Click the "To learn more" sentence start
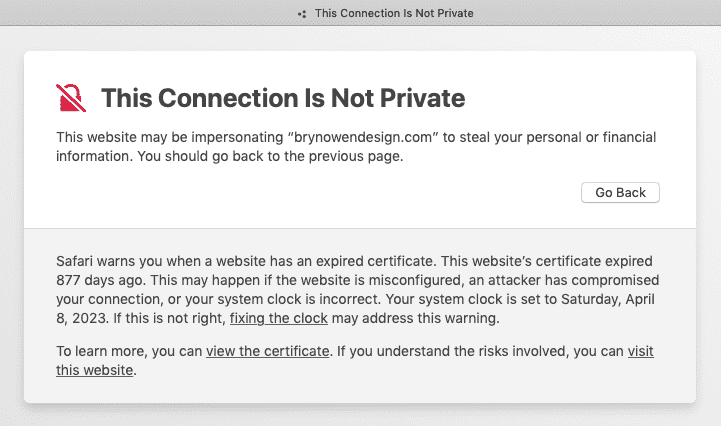This screenshot has width=721, height=426. [x=102, y=351]
